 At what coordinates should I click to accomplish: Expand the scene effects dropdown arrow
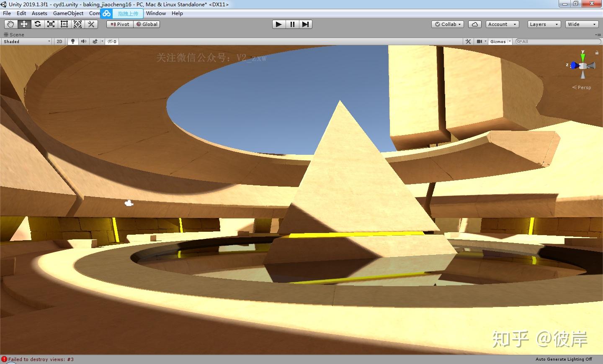tap(102, 41)
